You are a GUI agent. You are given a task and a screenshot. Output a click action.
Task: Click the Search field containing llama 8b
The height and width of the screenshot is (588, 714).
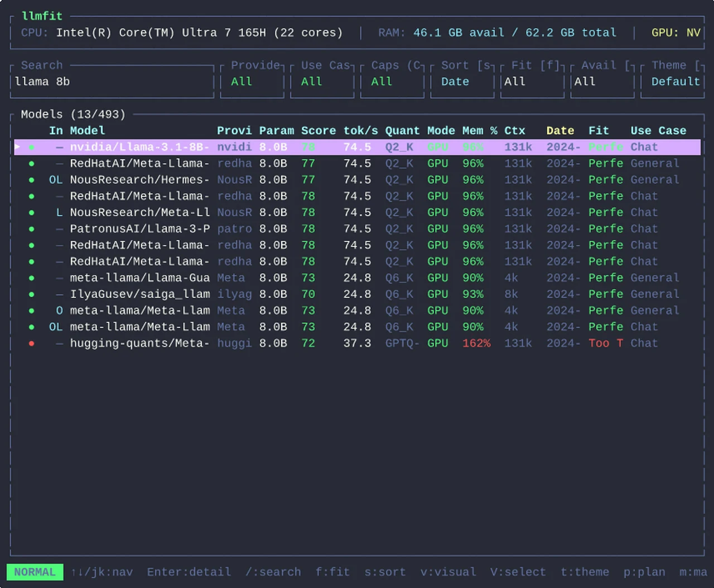pos(112,81)
